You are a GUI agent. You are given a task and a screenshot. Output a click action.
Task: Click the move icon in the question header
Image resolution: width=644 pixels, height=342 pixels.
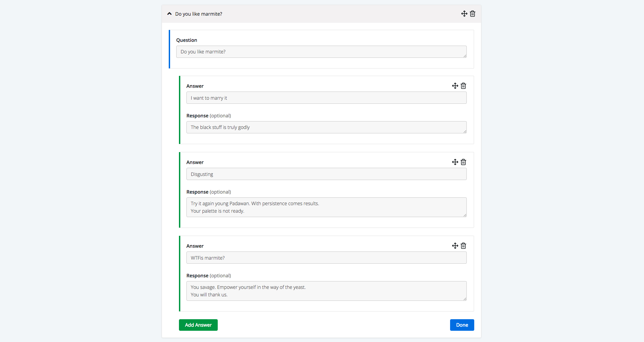[x=464, y=14]
